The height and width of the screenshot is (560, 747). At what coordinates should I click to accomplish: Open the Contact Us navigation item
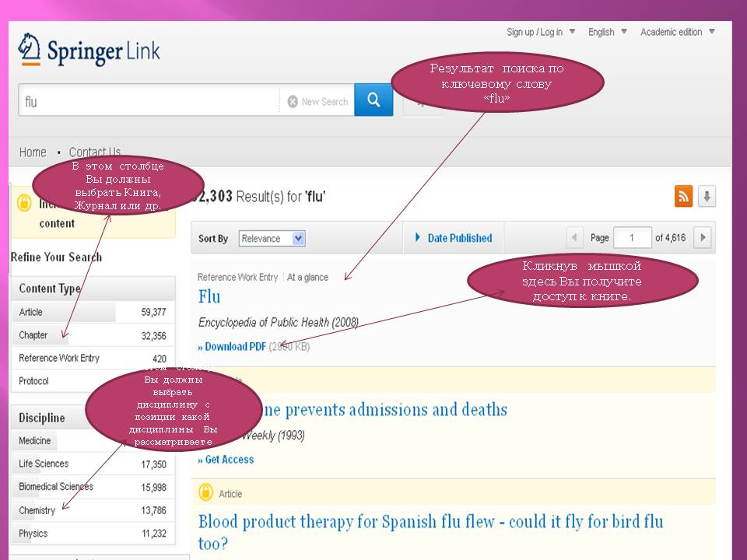click(x=95, y=152)
